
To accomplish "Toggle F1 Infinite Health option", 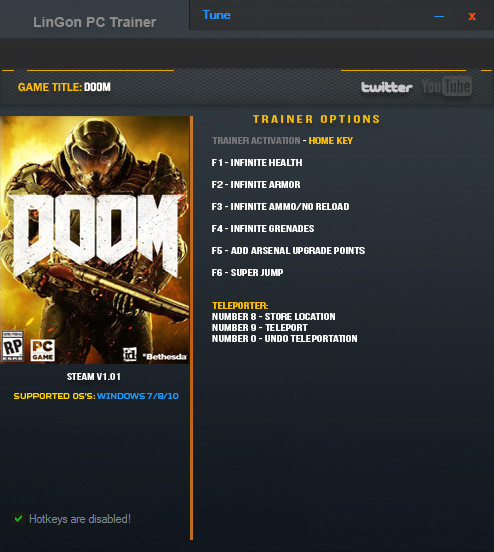I will (x=257, y=163).
